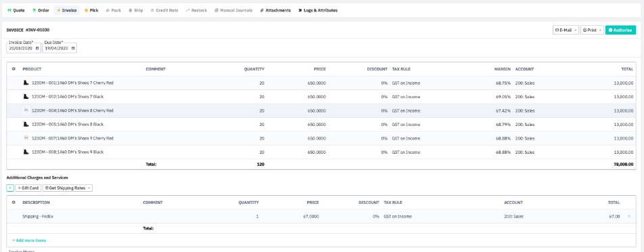Image resolution: width=644 pixels, height=252 pixels.
Task: Open the Pack tab
Action: tap(114, 10)
